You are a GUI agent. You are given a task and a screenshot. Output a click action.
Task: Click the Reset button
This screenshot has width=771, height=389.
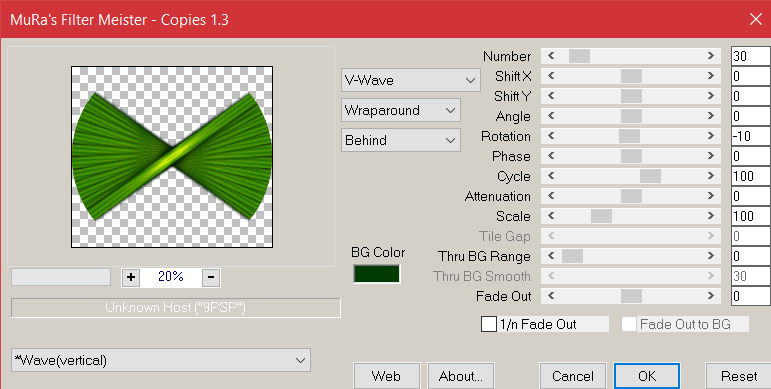[739, 376]
